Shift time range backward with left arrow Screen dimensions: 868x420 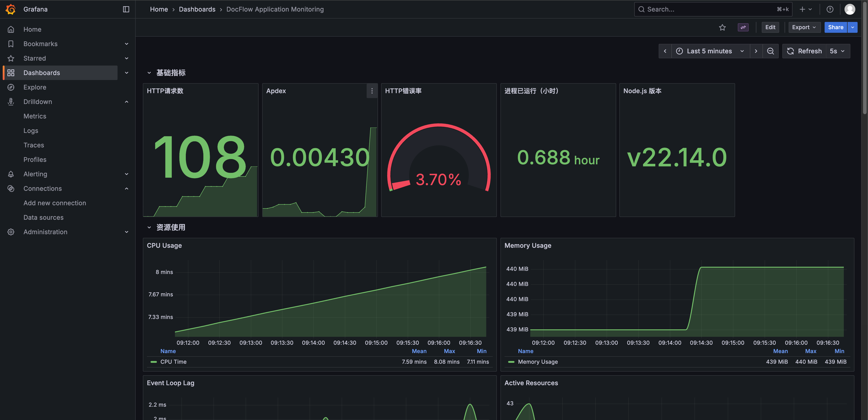click(665, 51)
